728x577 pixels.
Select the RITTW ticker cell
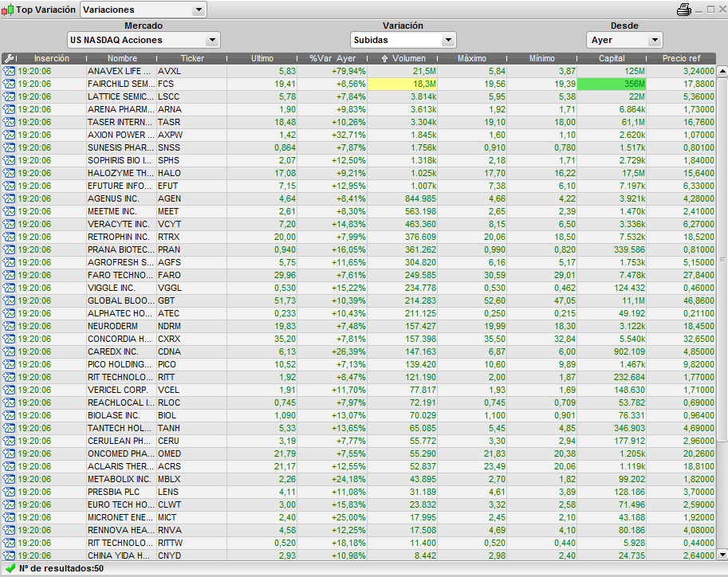pyautogui.click(x=191, y=543)
